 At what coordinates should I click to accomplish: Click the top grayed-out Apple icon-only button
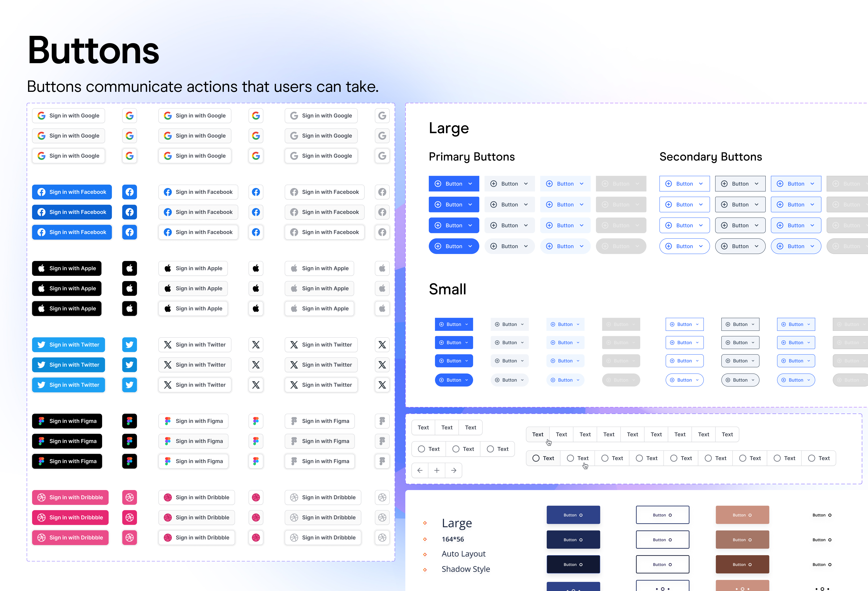(382, 268)
